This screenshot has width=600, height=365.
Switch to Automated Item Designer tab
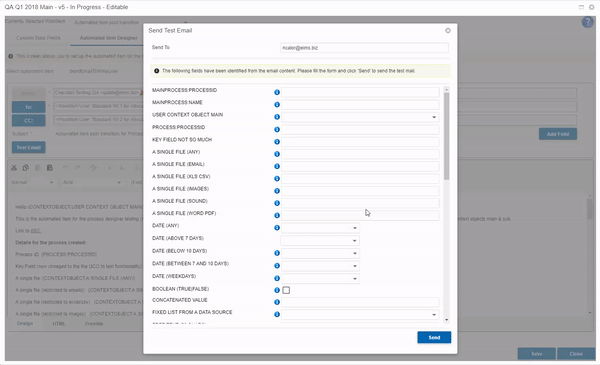point(109,38)
